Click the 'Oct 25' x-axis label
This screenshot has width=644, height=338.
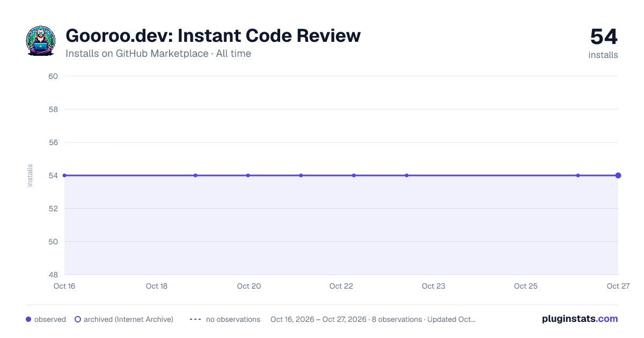pyautogui.click(x=526, y=286)
